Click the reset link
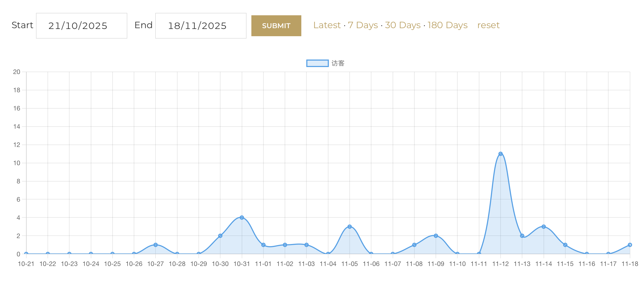 [488, 25]
